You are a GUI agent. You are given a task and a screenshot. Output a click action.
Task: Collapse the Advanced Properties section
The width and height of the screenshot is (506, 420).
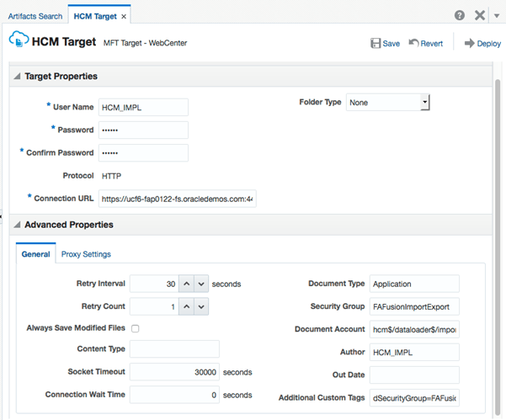[x=17, y=226]
